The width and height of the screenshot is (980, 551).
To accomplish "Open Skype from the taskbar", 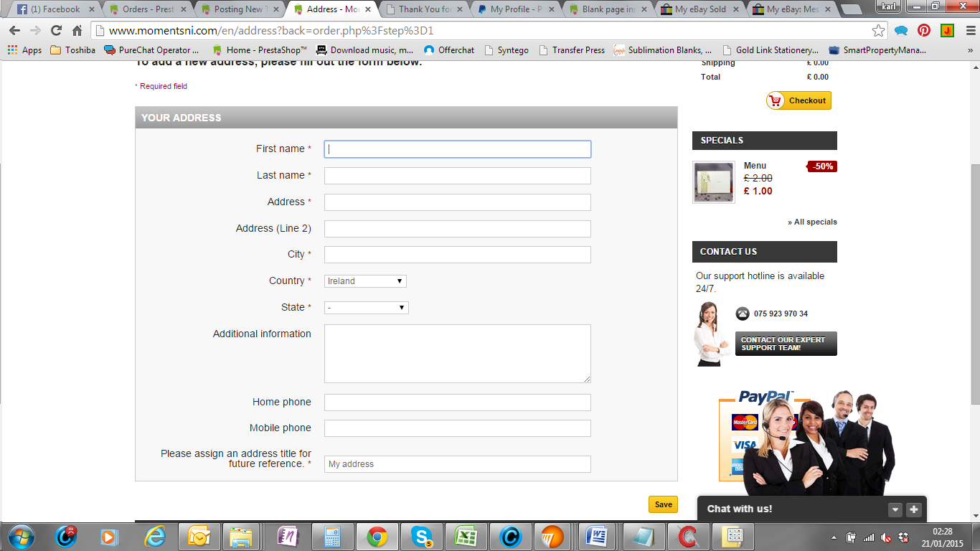I will click(422, 537).
